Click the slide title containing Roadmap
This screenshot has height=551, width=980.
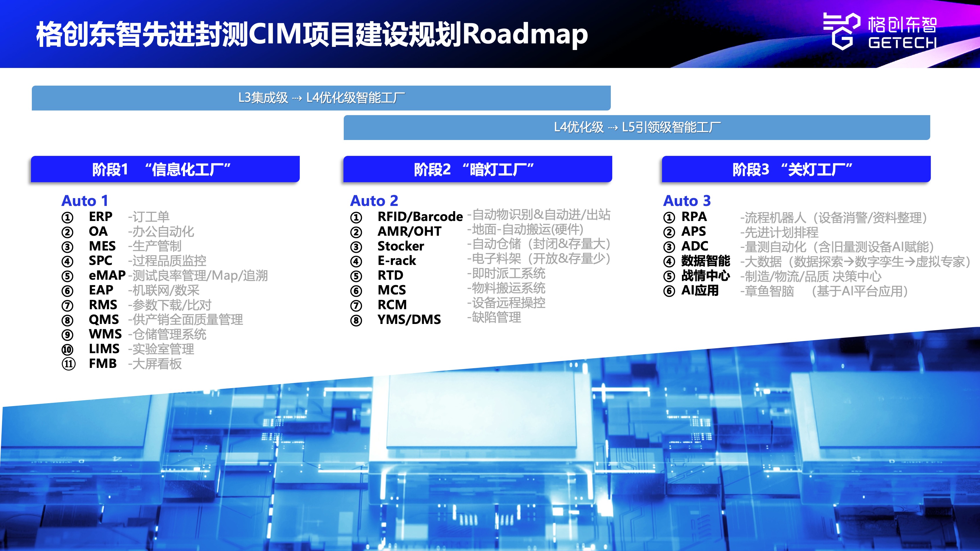[x=312, y=34]
